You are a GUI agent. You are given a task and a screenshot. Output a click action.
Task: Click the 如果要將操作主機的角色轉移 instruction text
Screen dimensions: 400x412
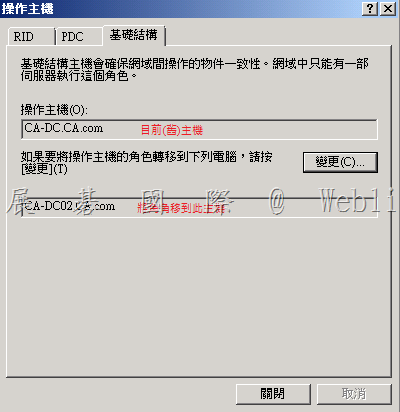tap(147, 157)
